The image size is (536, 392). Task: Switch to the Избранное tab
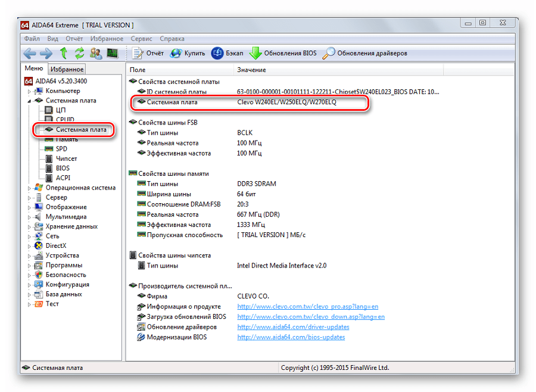pyautogui.click(x=66, y=69)
